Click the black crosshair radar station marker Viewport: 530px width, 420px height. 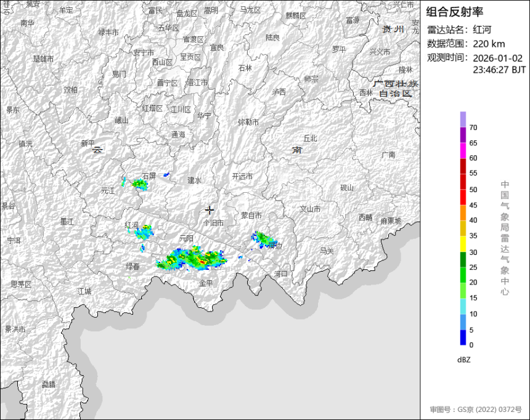pos(210,210)
